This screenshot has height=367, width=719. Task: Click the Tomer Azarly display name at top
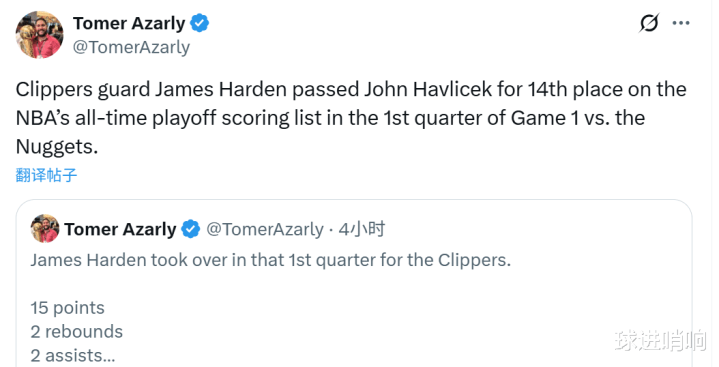129,23
